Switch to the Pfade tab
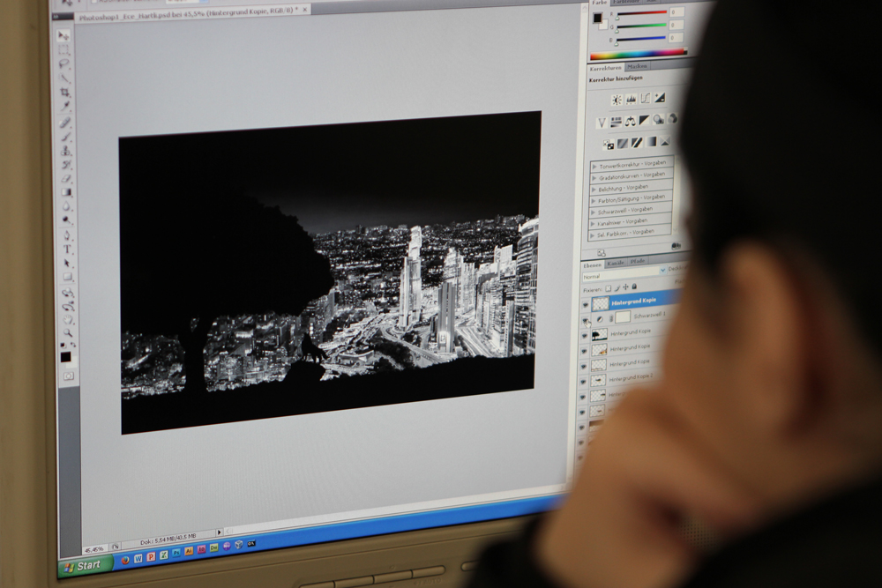882x588 pixels. [x=638, y=262]
